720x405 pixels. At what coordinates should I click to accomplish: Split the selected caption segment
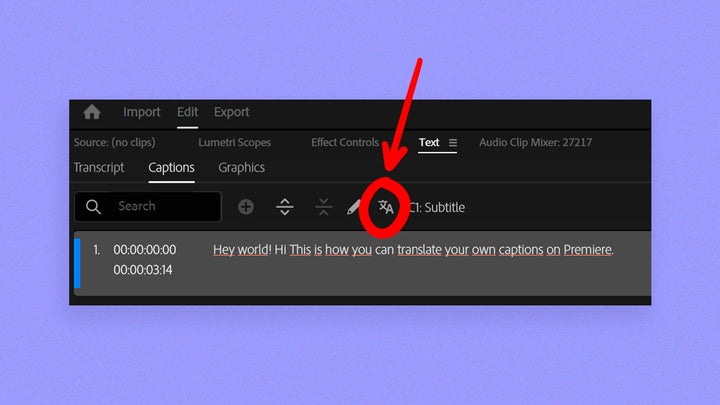pyautogui.click(x=285, y=207)
